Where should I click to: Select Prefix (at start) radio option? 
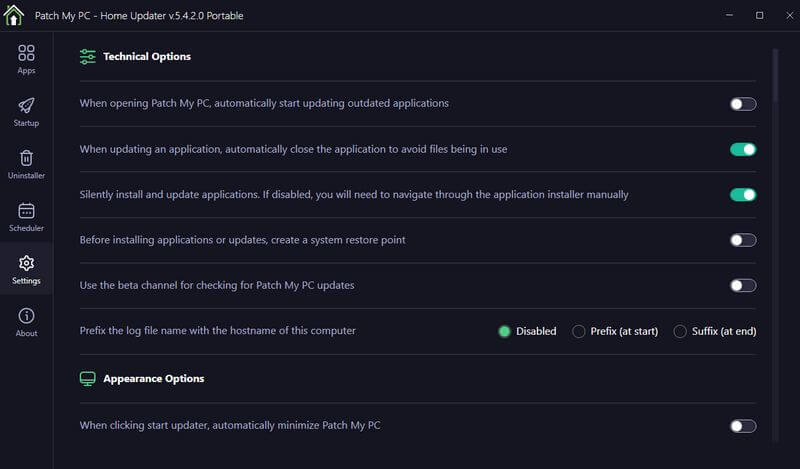pyautogui.click(x=578, y=331)
